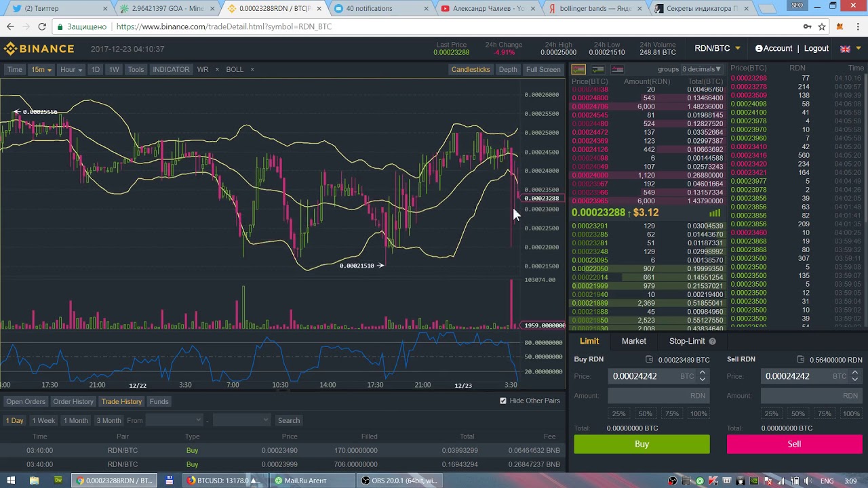This screenshot has width=868, height=488.
Task: Open the Order History tab
Action: (73, 401)
